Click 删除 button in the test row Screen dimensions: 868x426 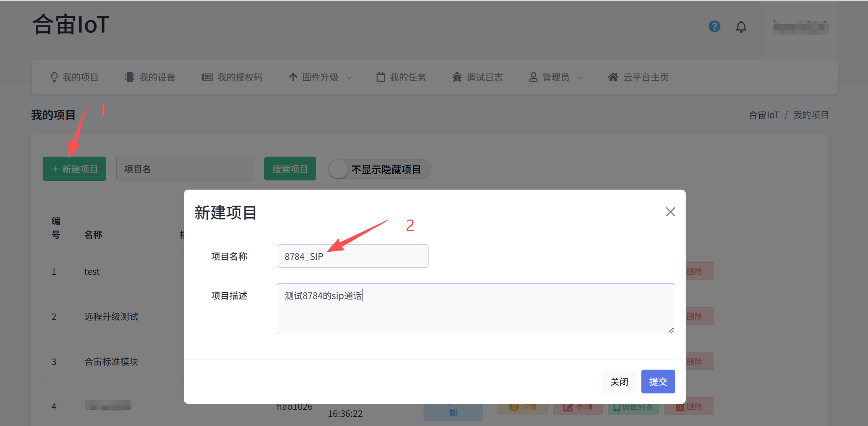[x=699, y=271]
